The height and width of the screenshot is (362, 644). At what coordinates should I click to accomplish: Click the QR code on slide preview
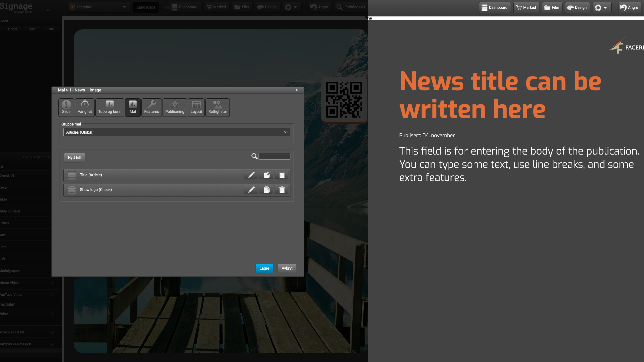pyautogui.click(x=344, y=100)
